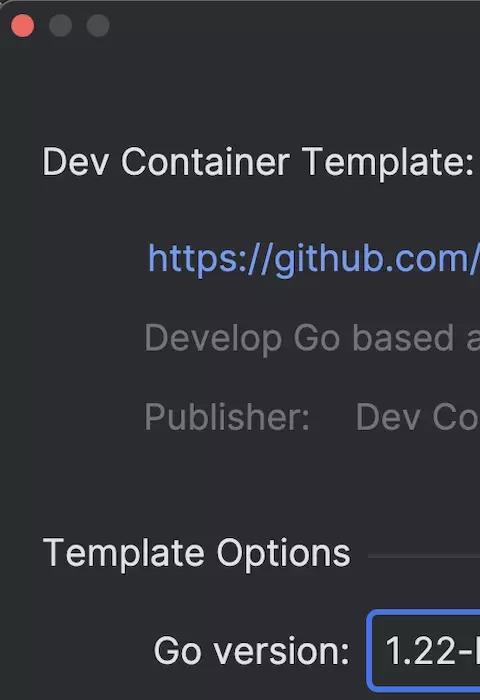Click the word Options in the section heading
480x700 pixels.
click(284, 554)
